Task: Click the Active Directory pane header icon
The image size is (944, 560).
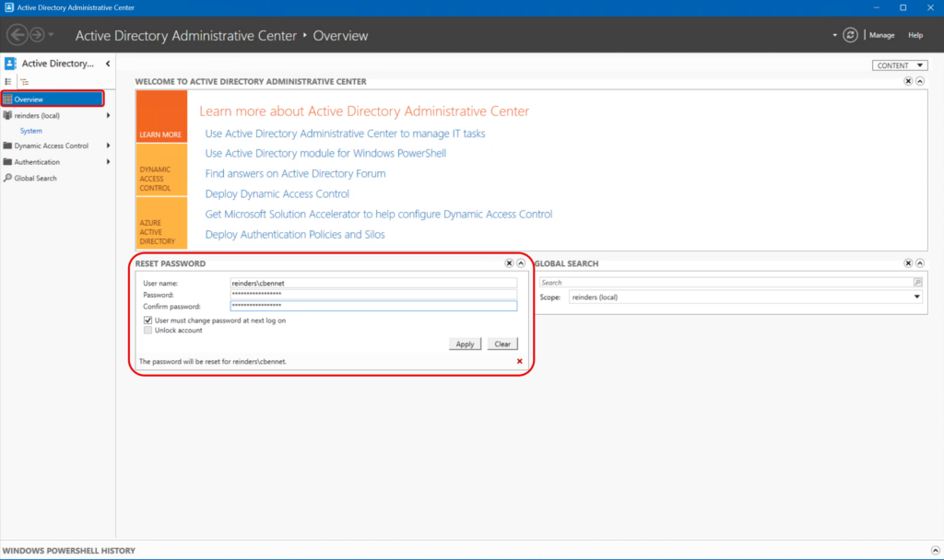Action: [10, 64]
